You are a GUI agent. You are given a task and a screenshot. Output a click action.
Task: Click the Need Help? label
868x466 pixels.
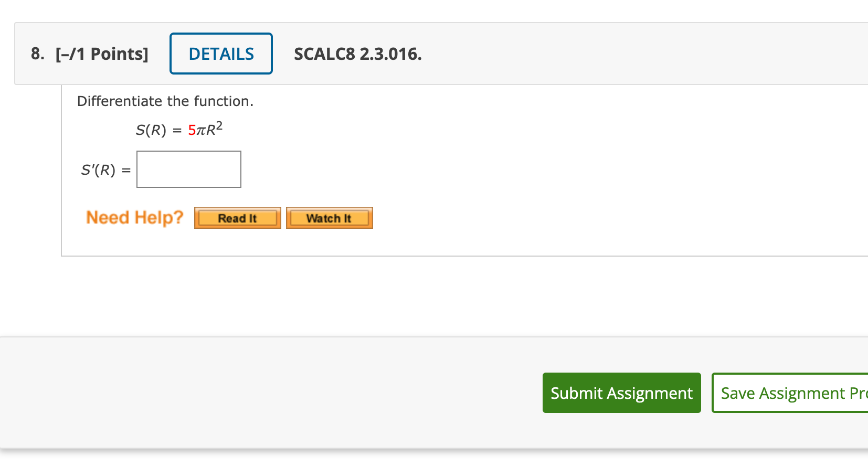pos(134,217)
